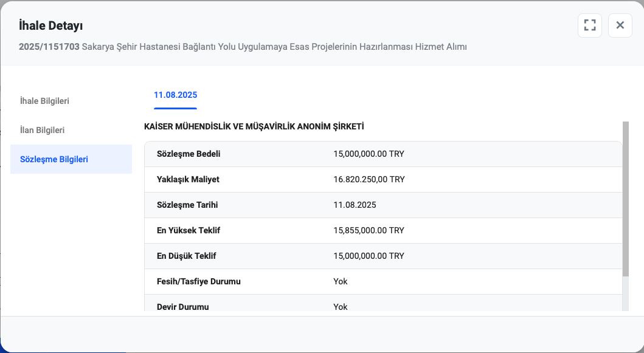The height and width of the screenshot is (353, 644).
Task: Select the 11.08.2025 tab
Action: pos(175,95)
